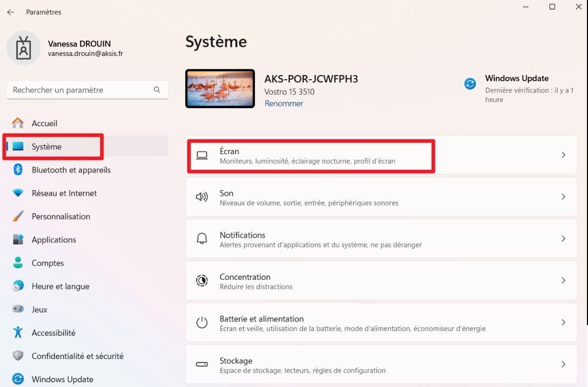Click the vanessa.drouin@aksis.fr email text

(x=85, y=54)
